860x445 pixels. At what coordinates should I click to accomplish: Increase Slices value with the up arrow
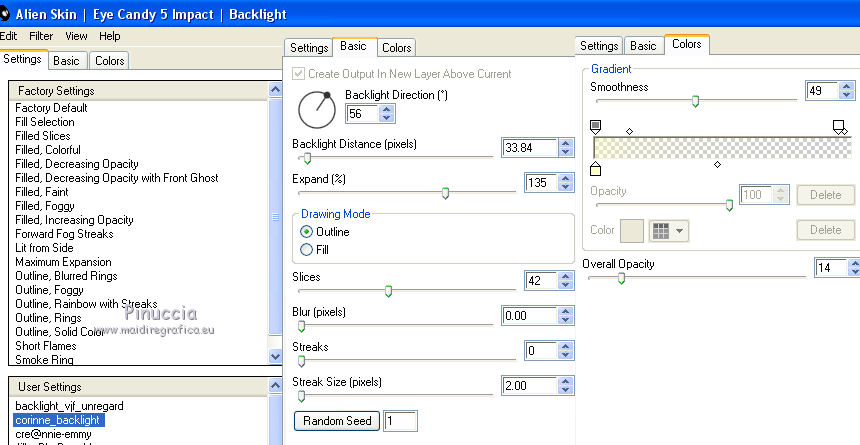[565, 277]
